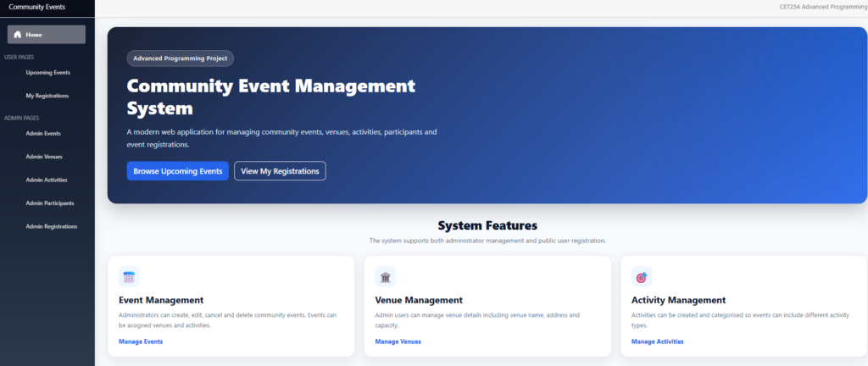Click the Community Events brand title
This screenshot has height=366, width=868.
tap(36, 7)
